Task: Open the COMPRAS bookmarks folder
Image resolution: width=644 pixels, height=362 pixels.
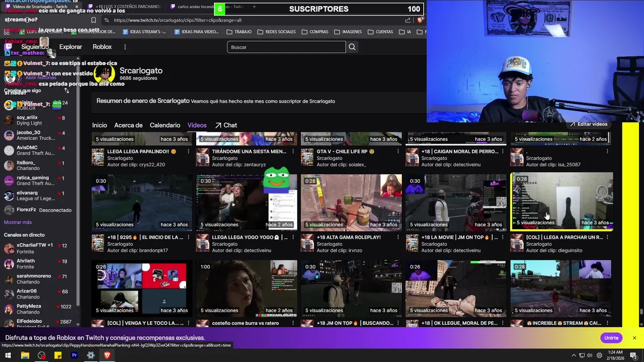Action: pos(314,32)
